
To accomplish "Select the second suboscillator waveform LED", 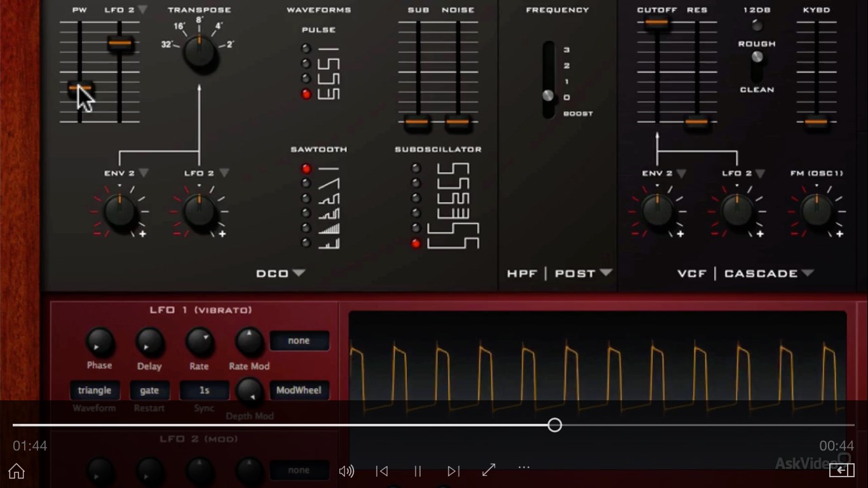I will point(416,184).
